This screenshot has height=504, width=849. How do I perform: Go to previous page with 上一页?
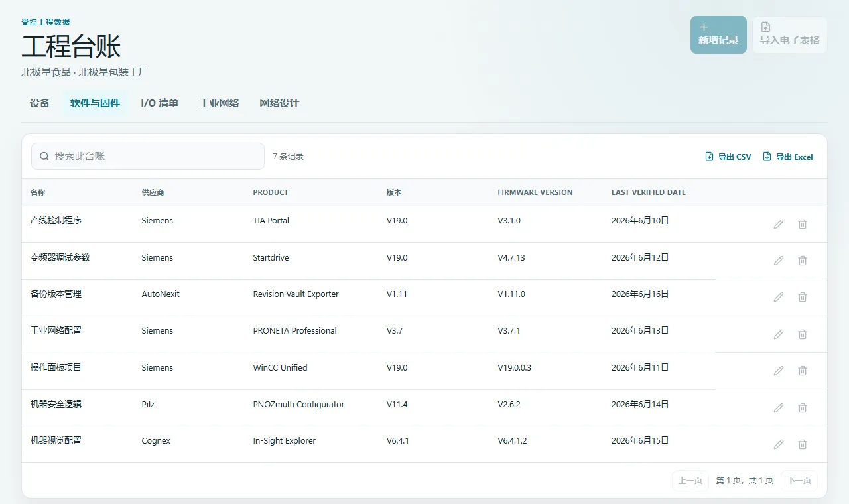point(690,480)
